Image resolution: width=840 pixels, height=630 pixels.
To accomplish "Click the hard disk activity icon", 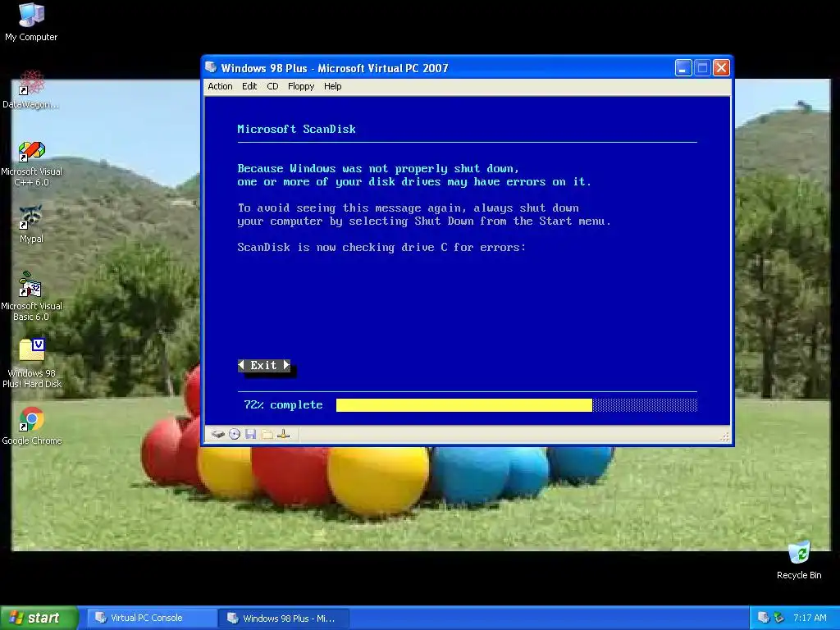I will [217, 434].
